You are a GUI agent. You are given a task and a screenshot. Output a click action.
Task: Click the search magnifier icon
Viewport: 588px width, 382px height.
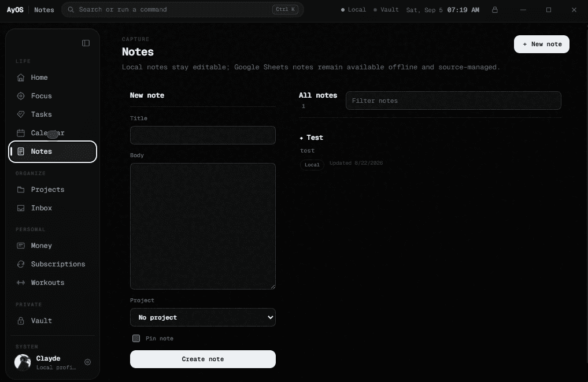pos(71,10)
